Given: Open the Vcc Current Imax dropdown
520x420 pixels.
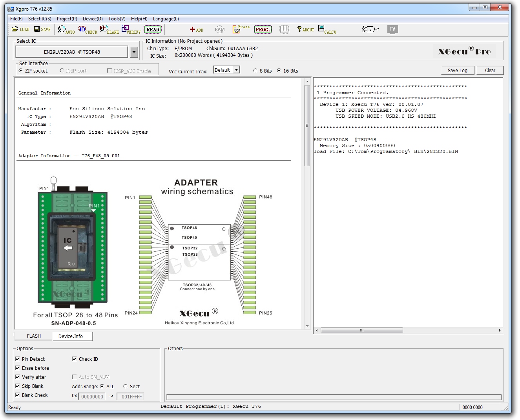Looking at the screenshot, I should [x=236, y=70].
